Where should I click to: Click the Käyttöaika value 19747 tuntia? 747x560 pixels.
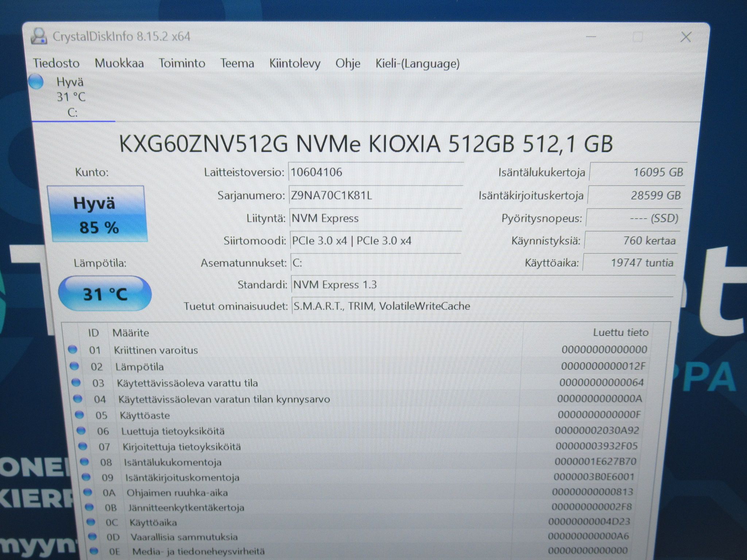coord(630,263)
